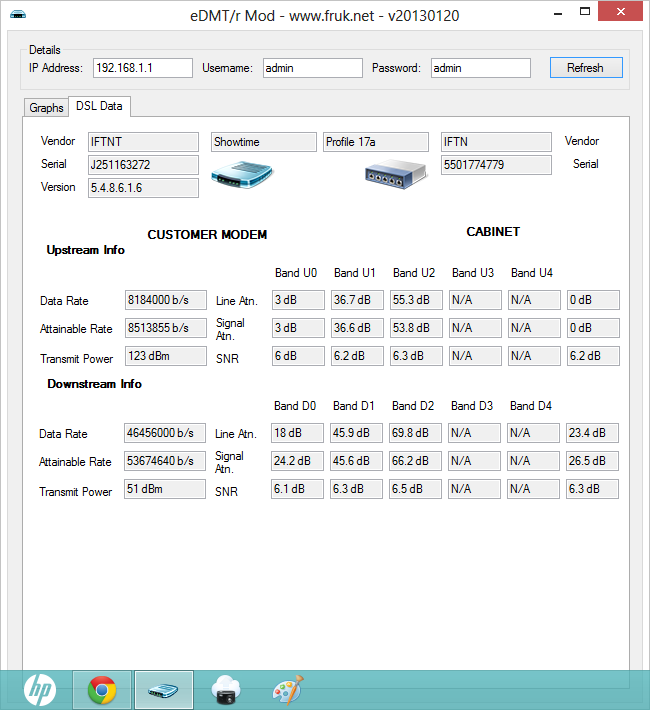Click into the Password field
650x710 pixels.
click(x=480, y=68)
